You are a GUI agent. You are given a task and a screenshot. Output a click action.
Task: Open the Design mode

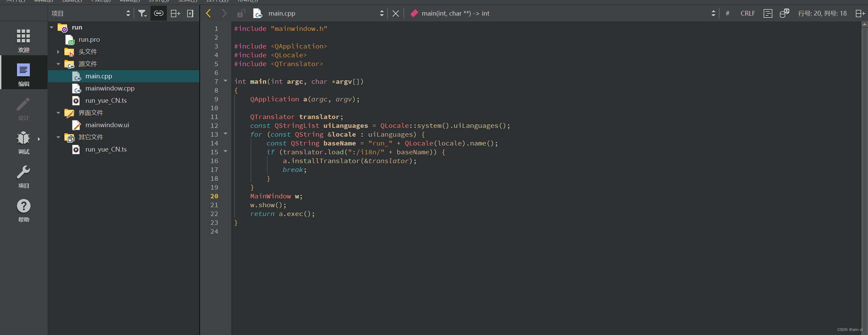[x=23, y=108]
